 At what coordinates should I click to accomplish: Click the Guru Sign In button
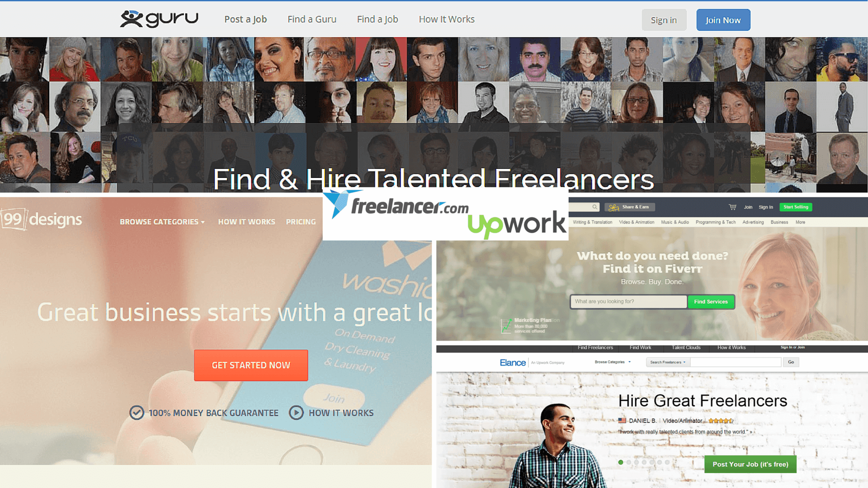(664, 20)
